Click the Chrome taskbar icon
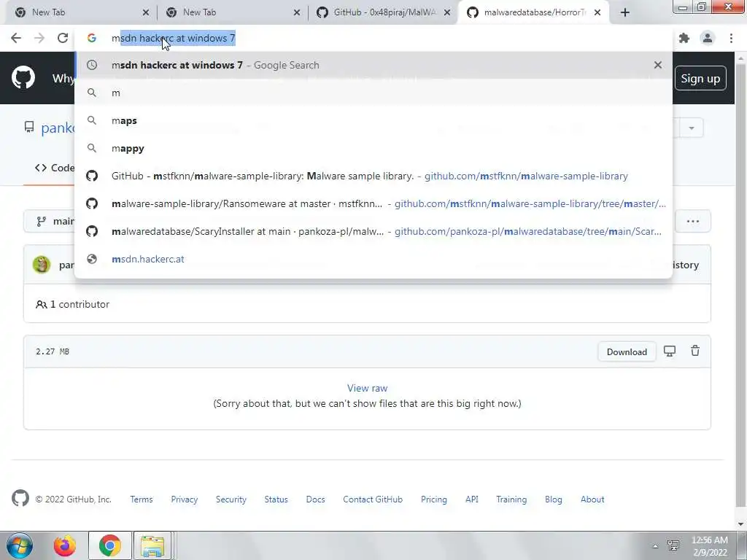Viewport: 747px width, 560px height. click(109, 545)
